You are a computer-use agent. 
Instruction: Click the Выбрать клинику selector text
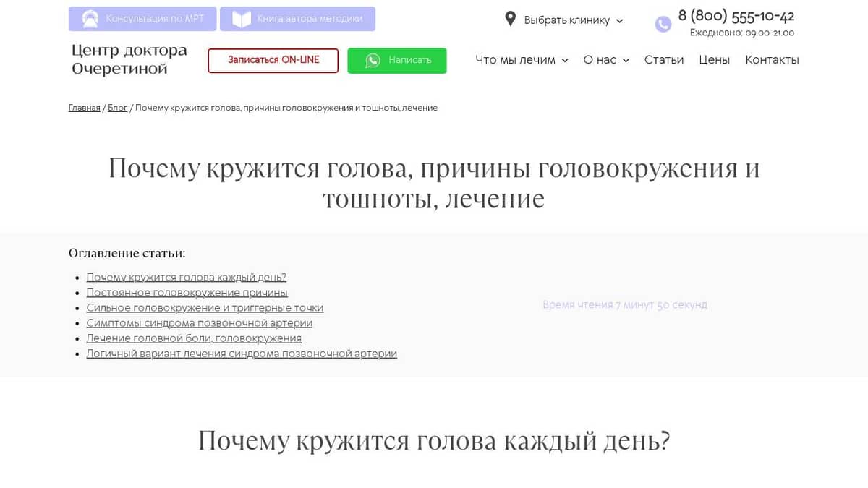click(x=567, y=20)
